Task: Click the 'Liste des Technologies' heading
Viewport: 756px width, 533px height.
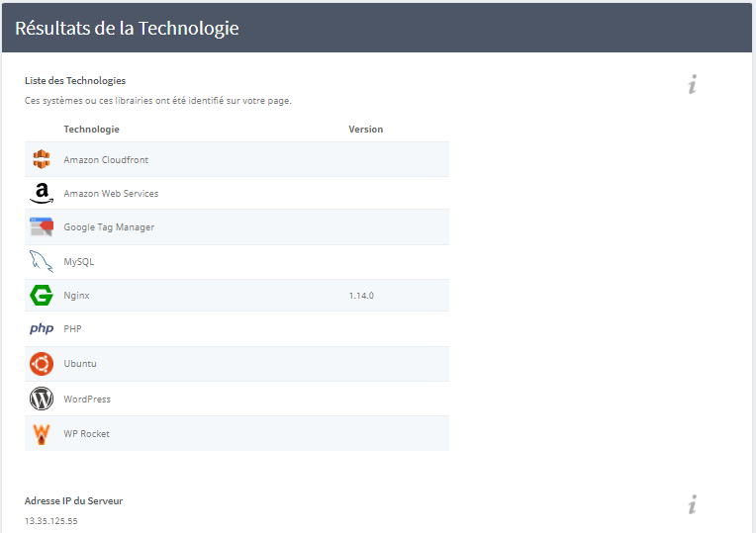Action: [75, 81]
